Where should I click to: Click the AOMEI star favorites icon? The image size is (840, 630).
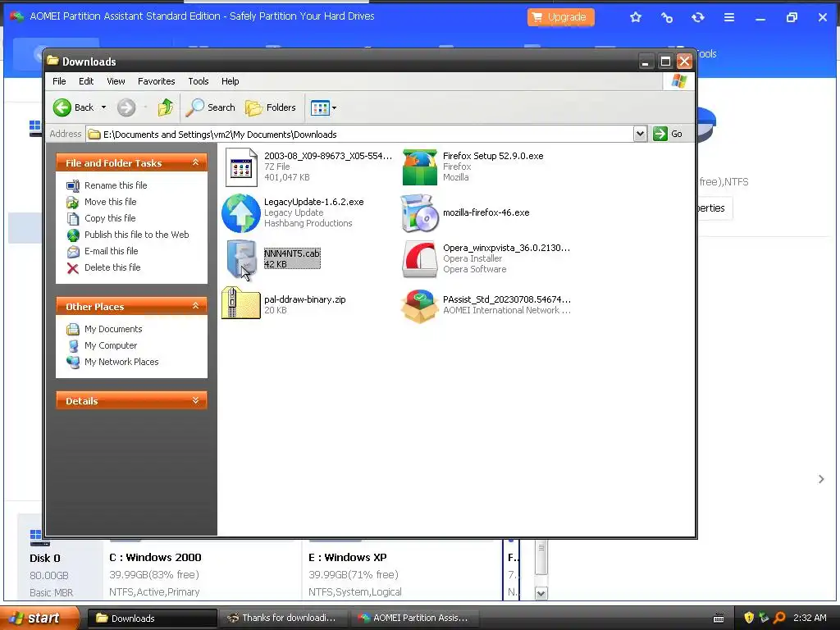pos(636,17)
